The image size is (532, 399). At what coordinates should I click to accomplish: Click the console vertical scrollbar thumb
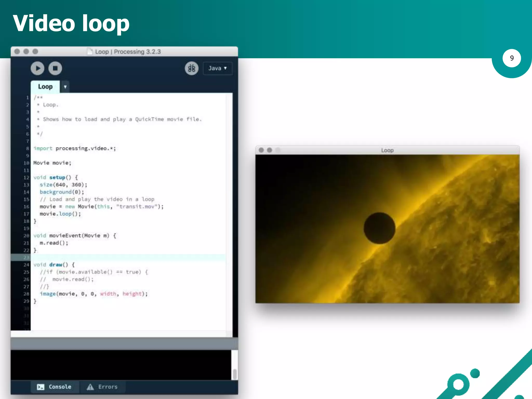click(235, 374)
